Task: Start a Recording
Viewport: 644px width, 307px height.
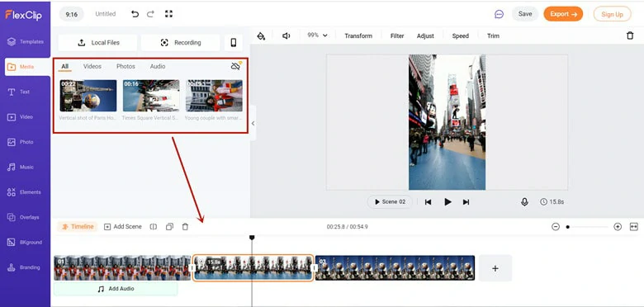Action: pos(180,43)
